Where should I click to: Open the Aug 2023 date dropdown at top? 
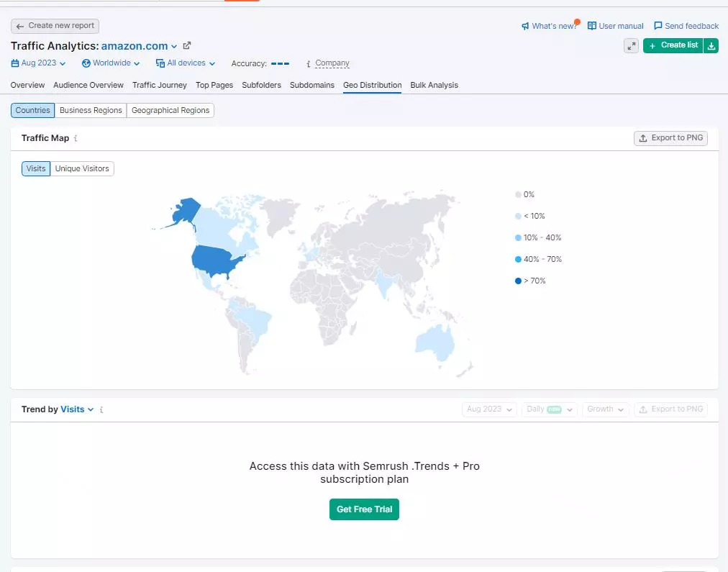pos(39,63)
